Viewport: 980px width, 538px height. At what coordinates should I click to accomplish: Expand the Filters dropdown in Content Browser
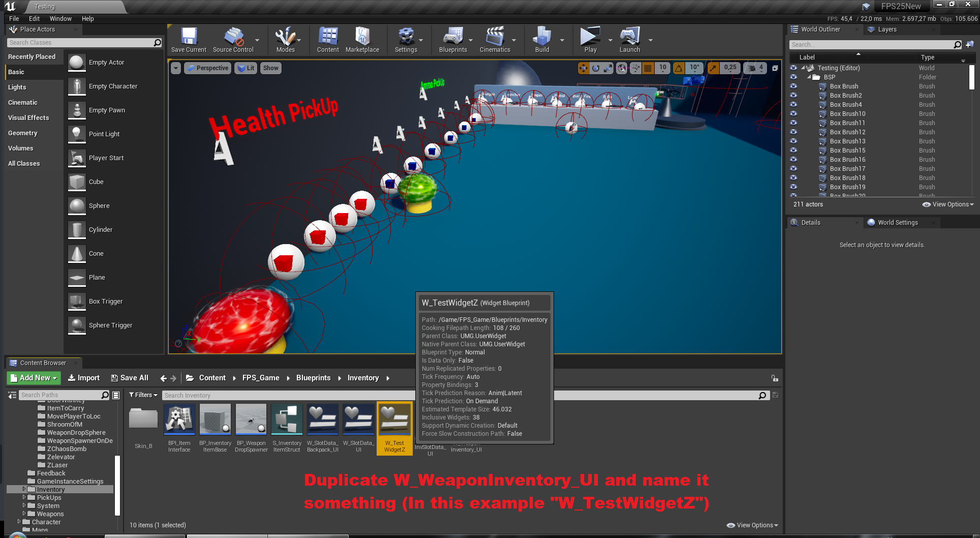tap(143, 395)
